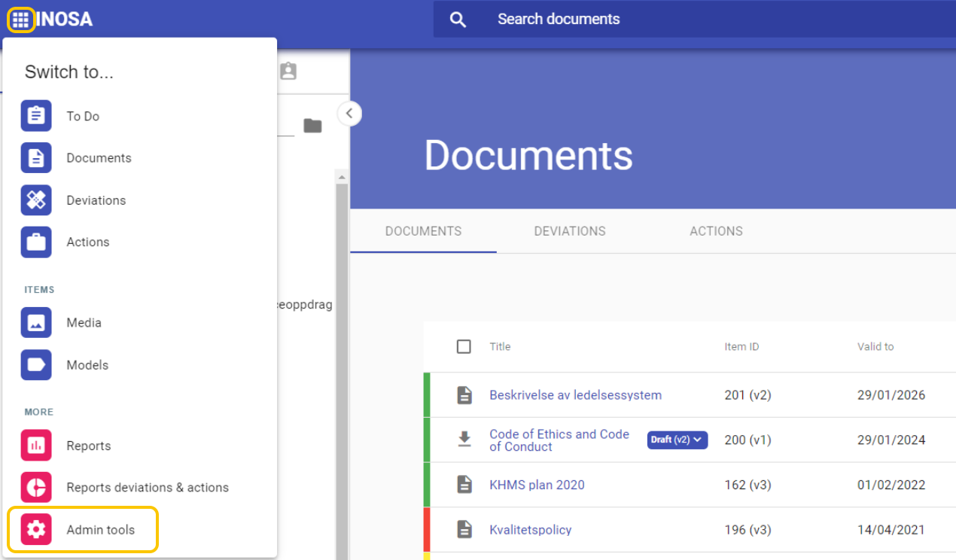Select Reports deviations & actions entry
Image resolution: width=956 pixels, height=560 pixels.
tap(148, 488)
